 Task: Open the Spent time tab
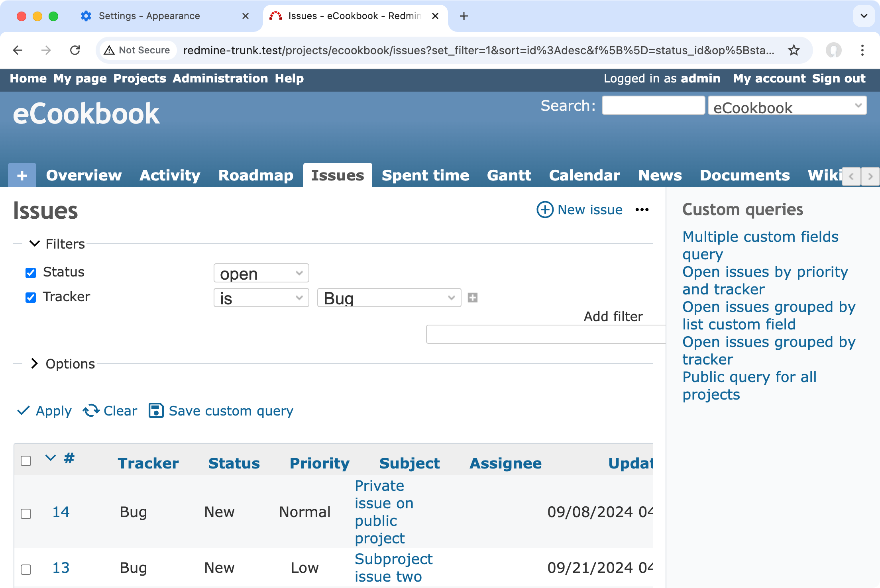click(425, 175)
